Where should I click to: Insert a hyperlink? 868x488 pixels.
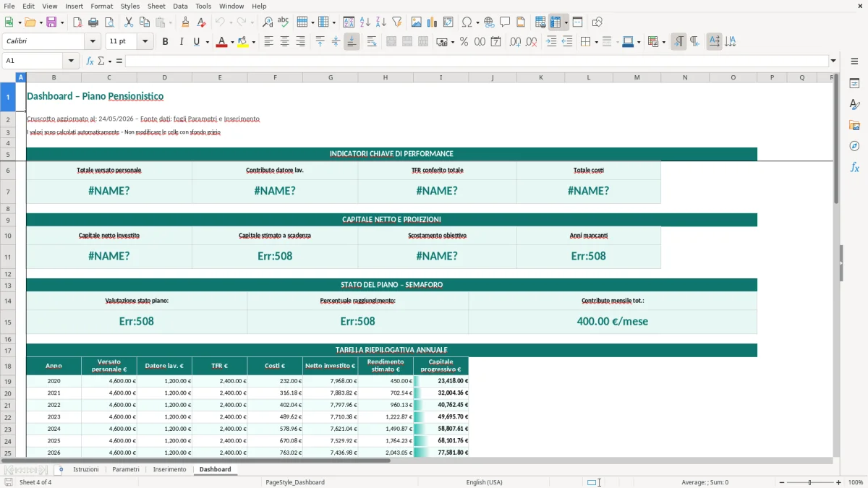[x=489, y=22]
